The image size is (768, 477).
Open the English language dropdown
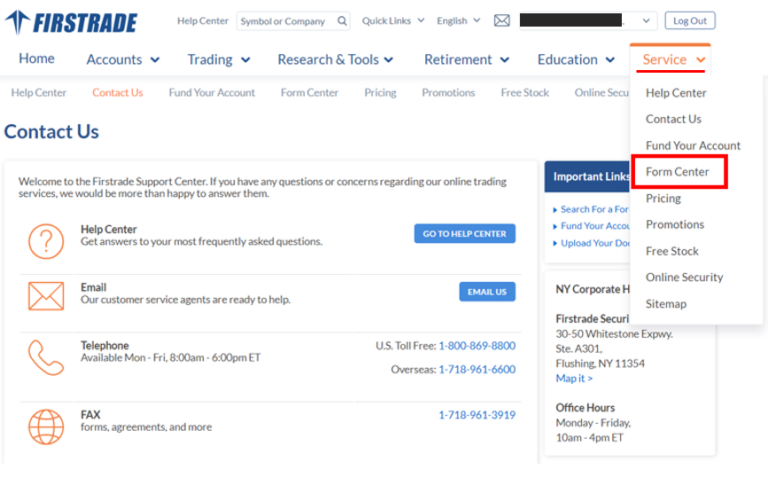(458, 21)
